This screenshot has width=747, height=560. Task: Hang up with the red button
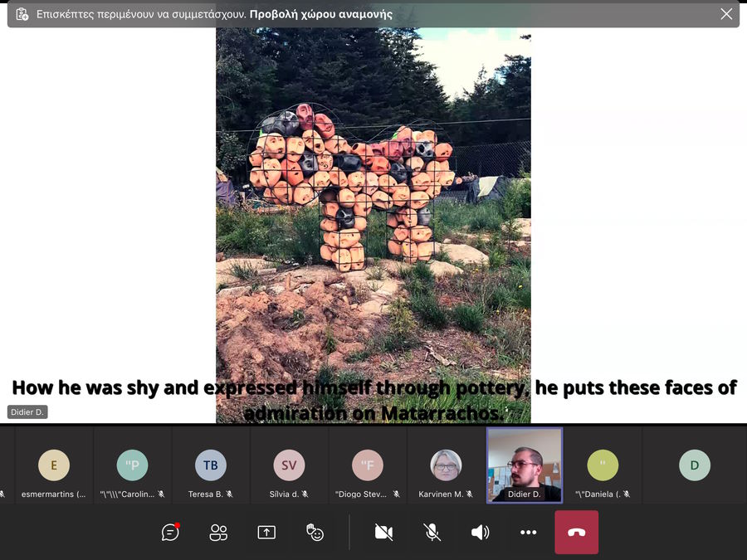click(576, 533)
